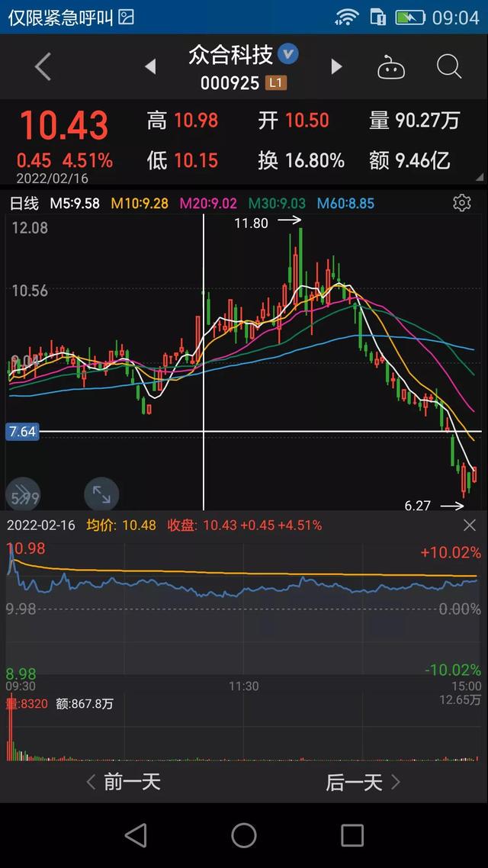The image size is (488, 868).
Task: Tap the 均价: 10.48 average price readout
Action: pos(121,526)
